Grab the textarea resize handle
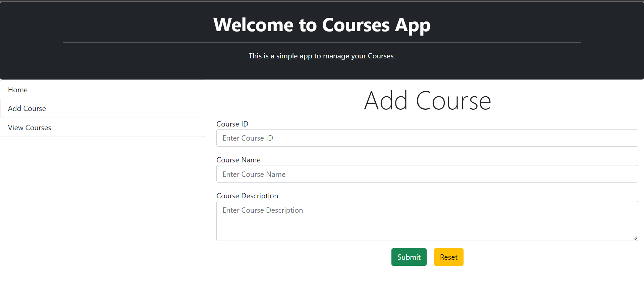This screenshot has height=302, width=644. [635, 238]
